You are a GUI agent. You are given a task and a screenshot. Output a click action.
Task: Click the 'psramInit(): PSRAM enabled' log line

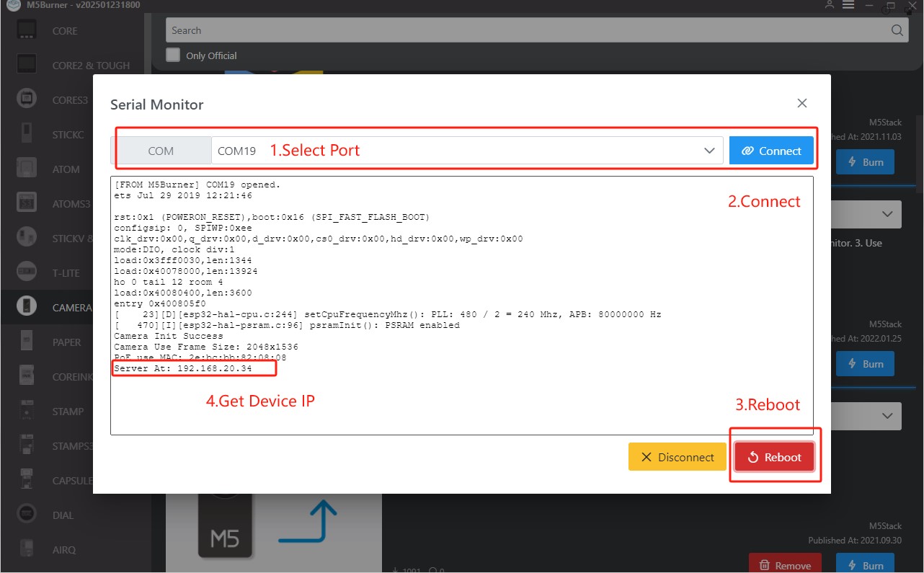coord(287,325)
